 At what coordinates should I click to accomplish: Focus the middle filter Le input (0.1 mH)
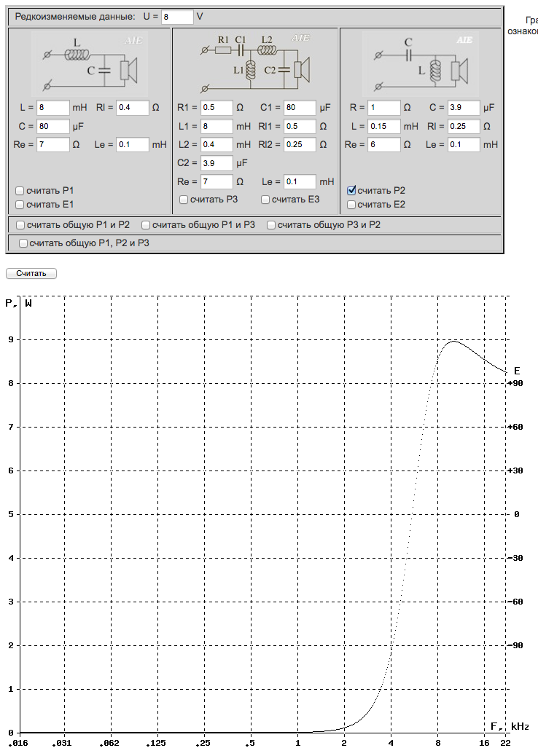pos(300,182)
